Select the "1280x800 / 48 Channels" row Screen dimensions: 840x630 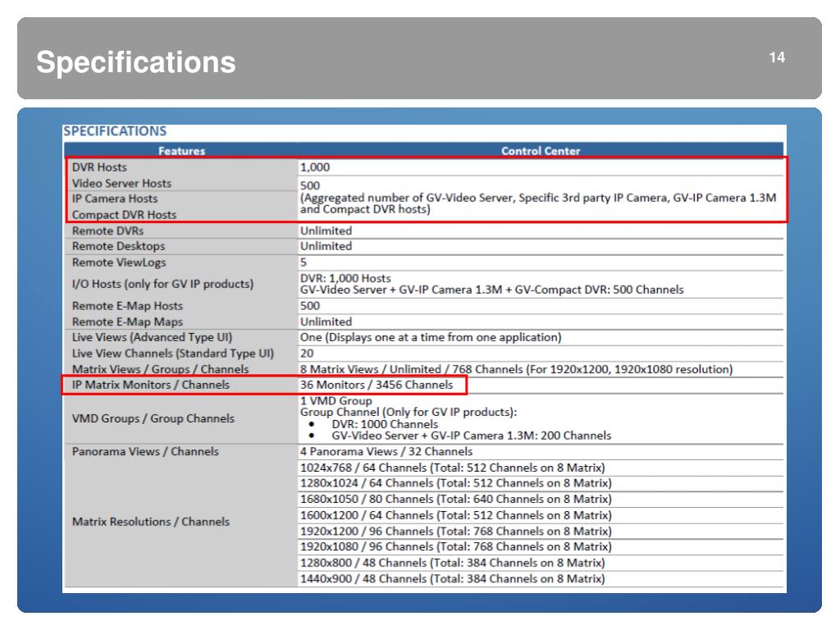[x=453, y=563]
